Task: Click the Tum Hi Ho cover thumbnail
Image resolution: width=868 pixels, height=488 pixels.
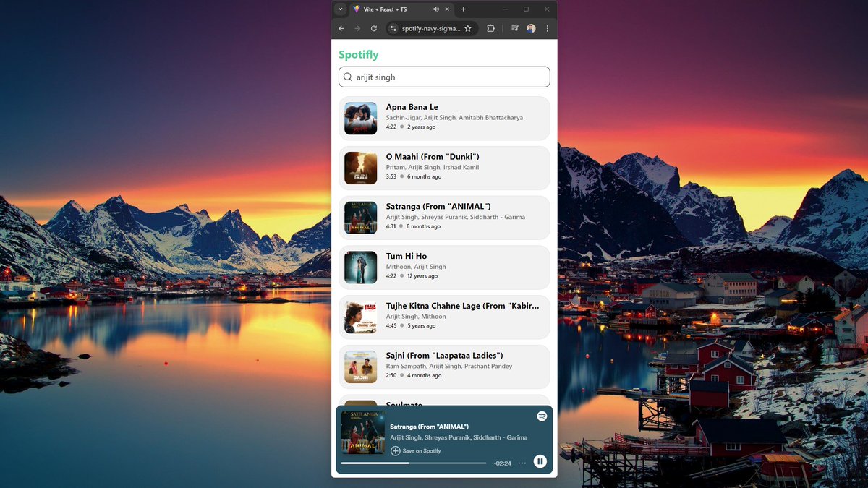Action: coord(360,267)
